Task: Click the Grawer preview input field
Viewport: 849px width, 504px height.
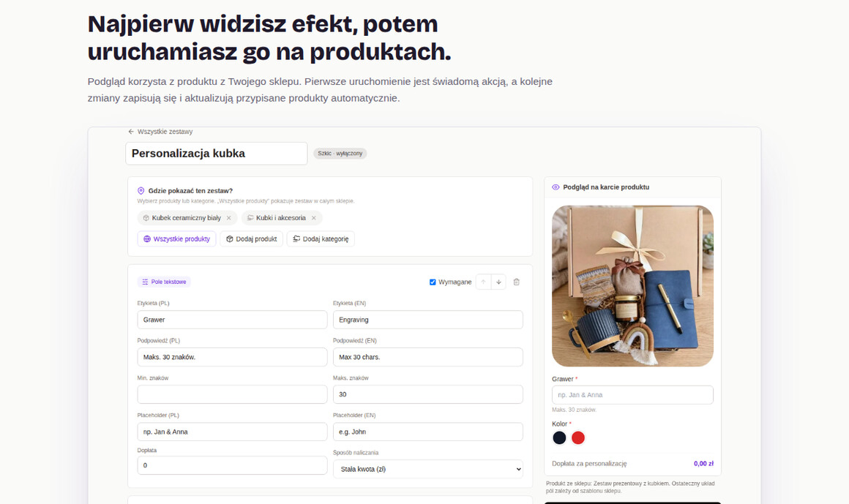Action: pyautogui.click(x=632, y=395)
